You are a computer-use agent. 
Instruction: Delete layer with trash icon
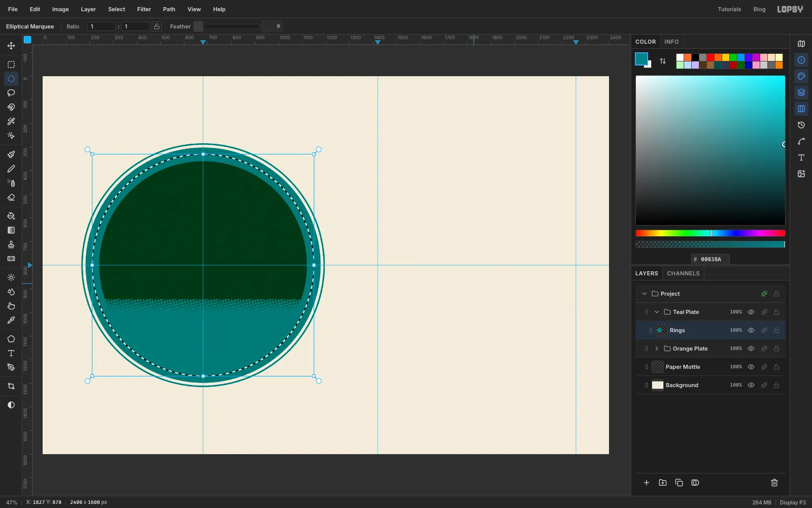point(774,483)
